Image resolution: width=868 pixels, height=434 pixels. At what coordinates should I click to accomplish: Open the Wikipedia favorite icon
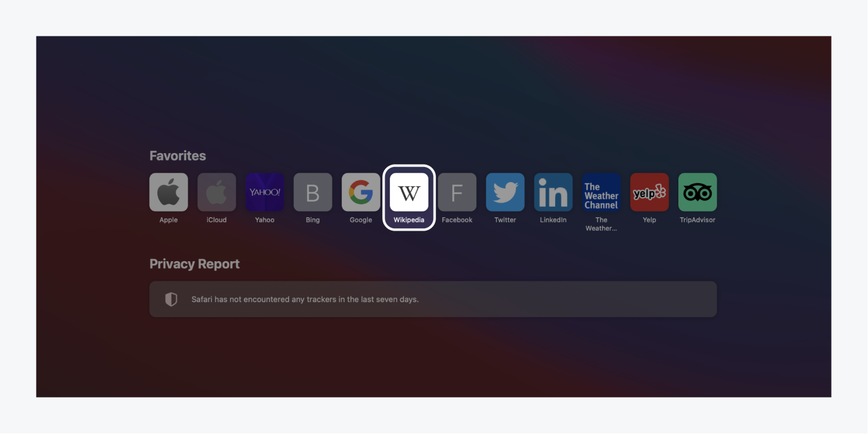point(409,192)
